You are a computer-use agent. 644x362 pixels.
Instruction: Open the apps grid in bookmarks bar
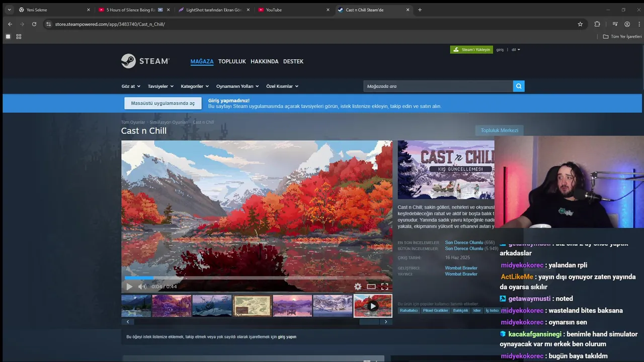[x=19, y=37]
